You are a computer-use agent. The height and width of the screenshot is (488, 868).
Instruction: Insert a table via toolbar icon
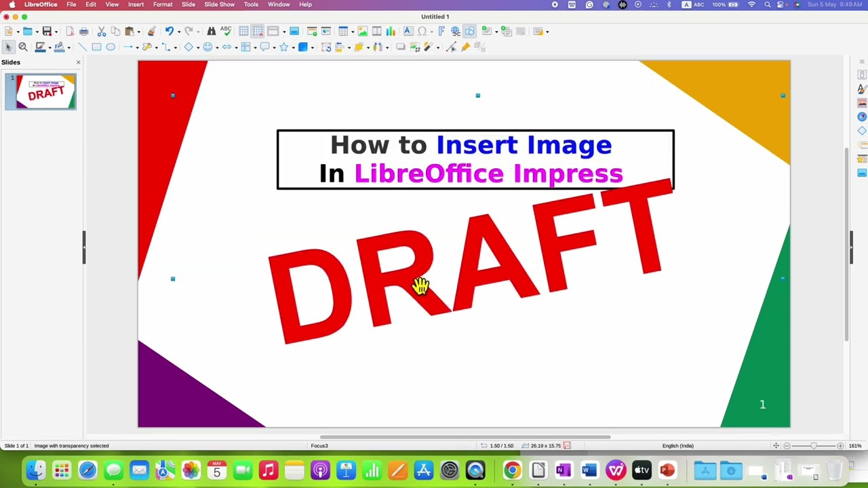click(343, 31)
